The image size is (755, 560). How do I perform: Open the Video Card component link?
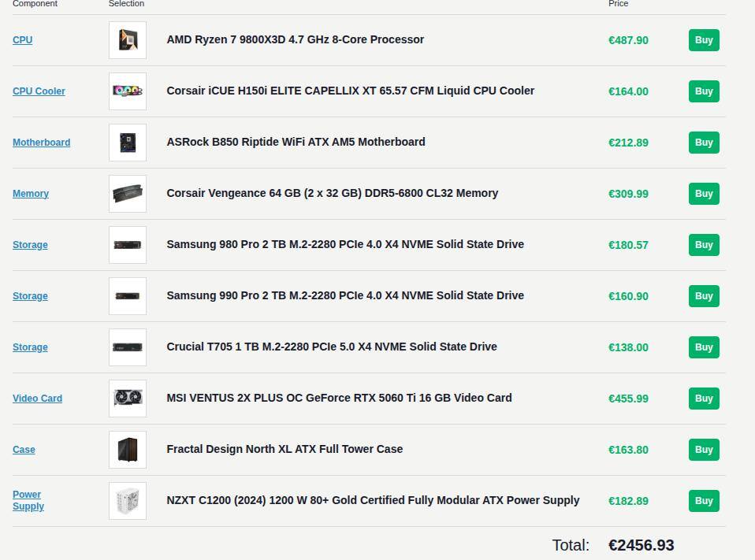point(38,399)
